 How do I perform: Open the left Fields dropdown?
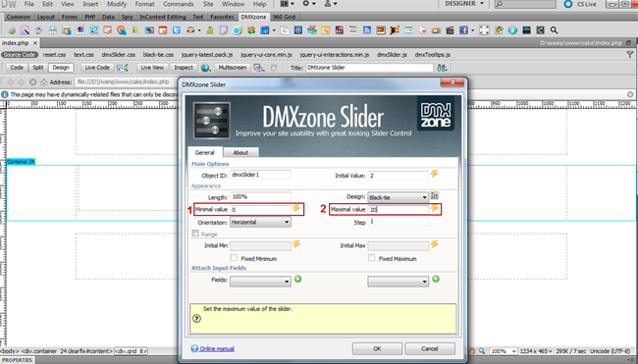coord(260,282)
